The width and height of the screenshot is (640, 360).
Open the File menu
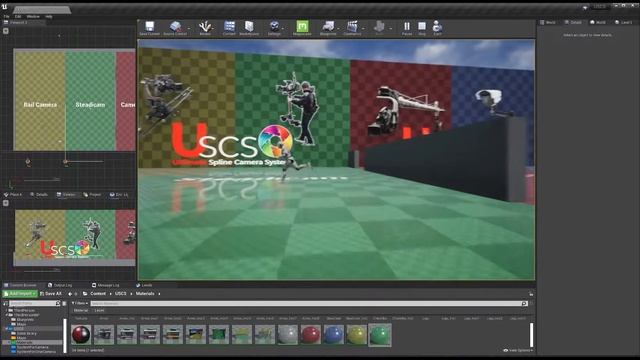[x=7, y=17]
